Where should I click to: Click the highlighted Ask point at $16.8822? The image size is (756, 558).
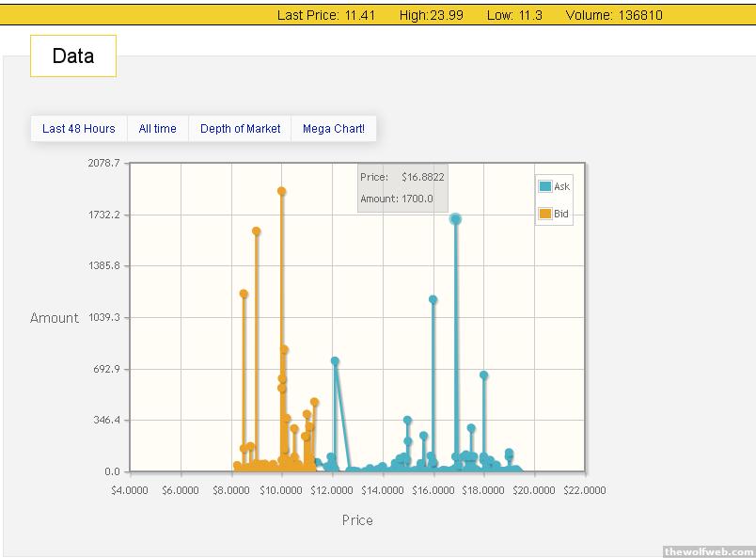[x=455, y=219]
